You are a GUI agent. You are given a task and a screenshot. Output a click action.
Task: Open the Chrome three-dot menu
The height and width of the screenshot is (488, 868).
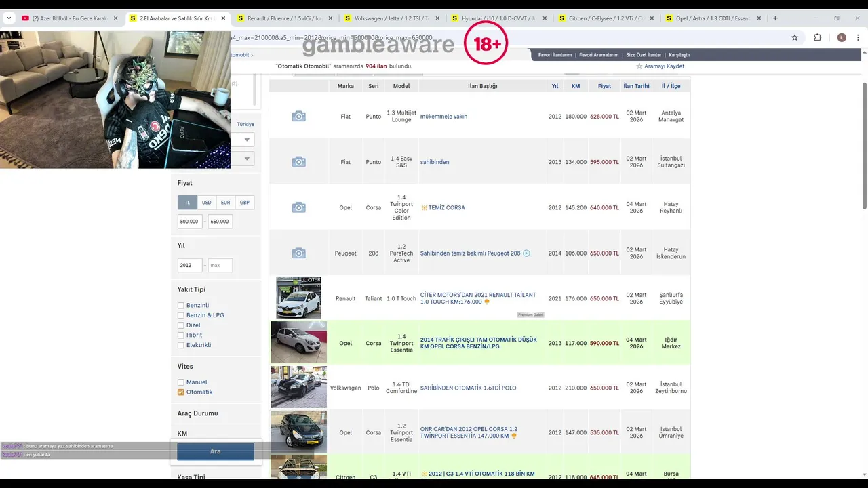click(x=859, y=38)
